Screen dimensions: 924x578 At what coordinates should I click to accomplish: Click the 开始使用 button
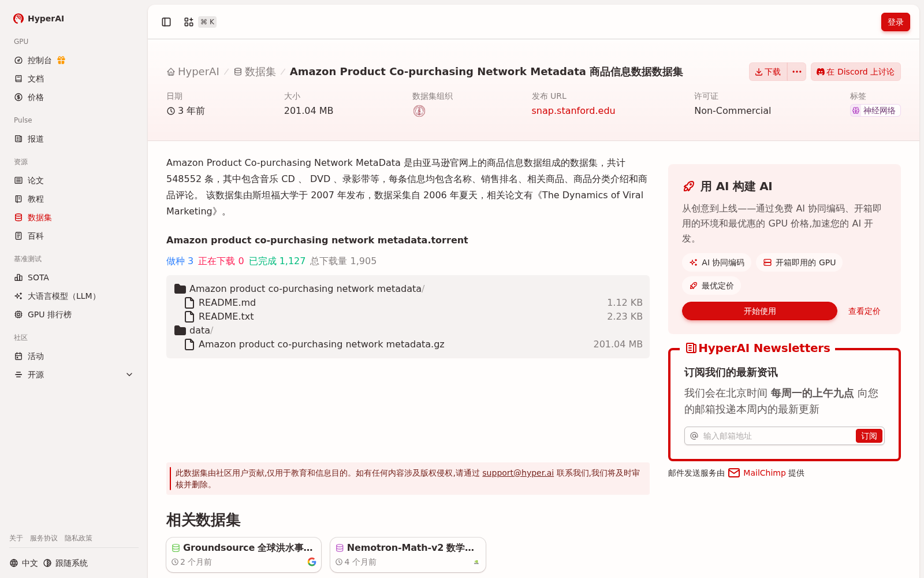[x=759, y=311]
